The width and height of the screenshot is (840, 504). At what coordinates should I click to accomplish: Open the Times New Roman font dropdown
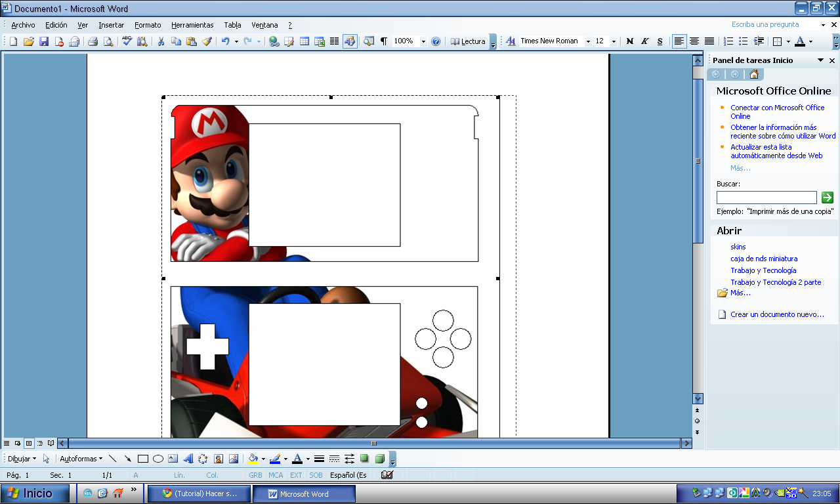(x=588, y=41)
